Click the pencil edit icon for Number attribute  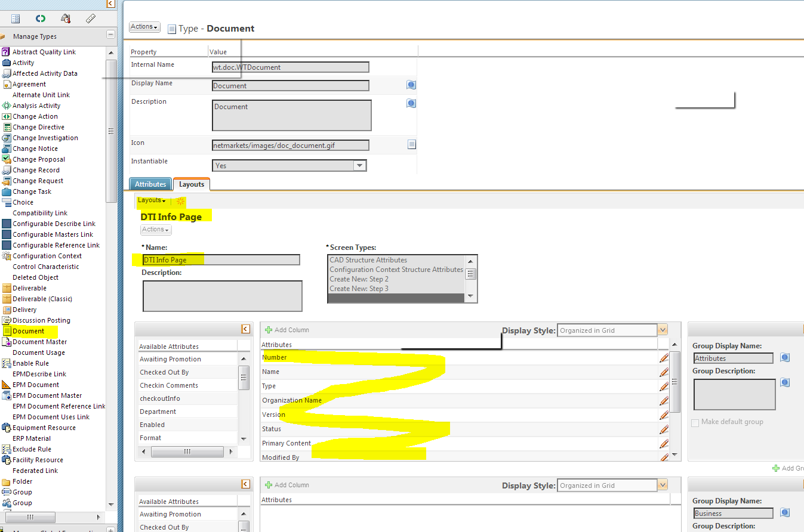[x=664, y=358]
